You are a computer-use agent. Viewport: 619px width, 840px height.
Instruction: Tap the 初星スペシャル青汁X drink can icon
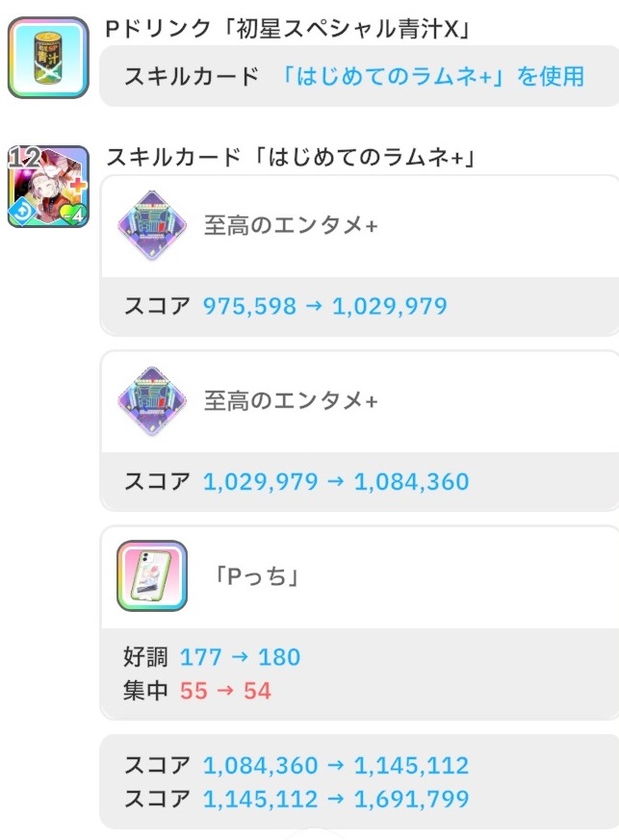pos(48,59)
